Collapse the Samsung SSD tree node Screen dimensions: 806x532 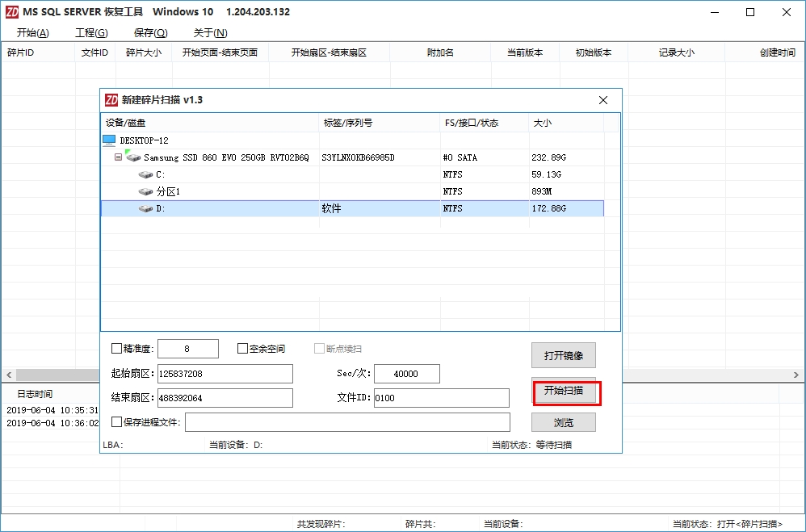(x=118, y=157)
